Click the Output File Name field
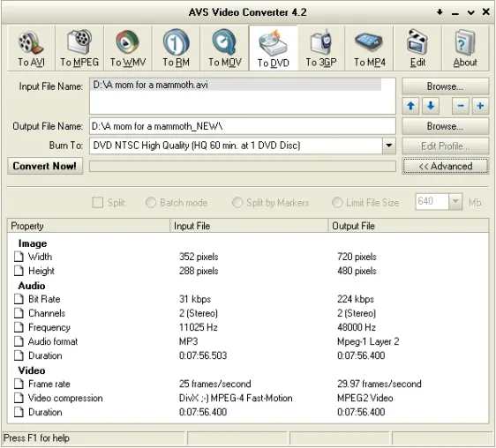The width and height of the screenshot is (496, 448). 243,126
